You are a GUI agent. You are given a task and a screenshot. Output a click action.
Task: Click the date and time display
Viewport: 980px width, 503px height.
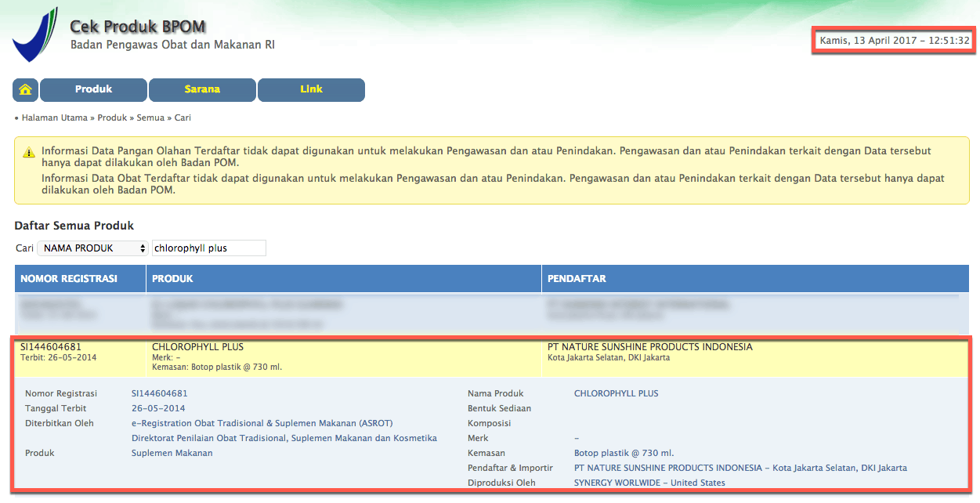[x=895, y=41]
